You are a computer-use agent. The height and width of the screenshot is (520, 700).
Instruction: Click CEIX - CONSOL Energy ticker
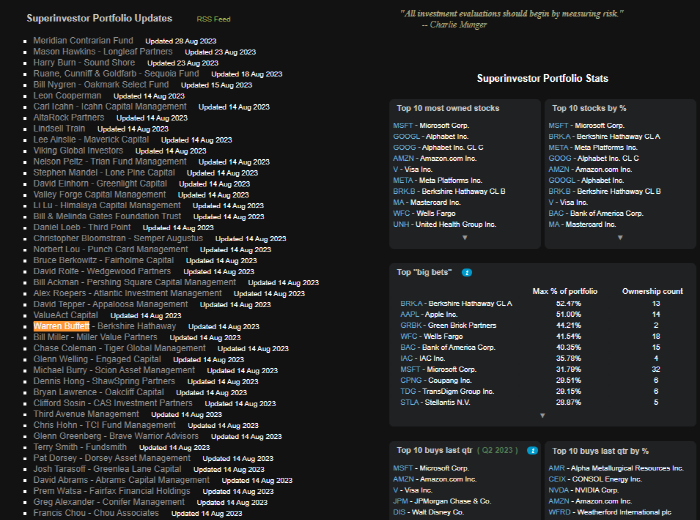[x=557, y=479]
